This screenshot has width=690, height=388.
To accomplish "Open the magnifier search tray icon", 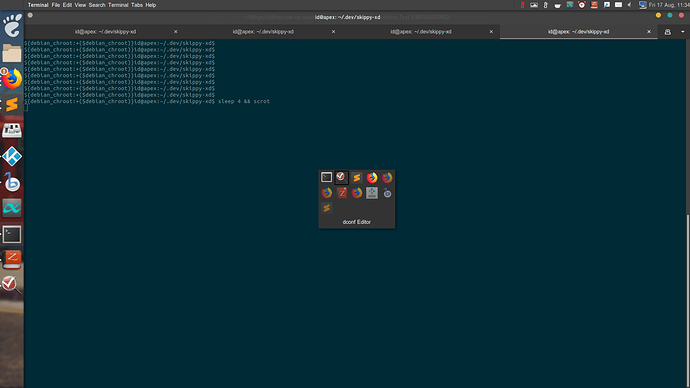I will pos(606,5).
